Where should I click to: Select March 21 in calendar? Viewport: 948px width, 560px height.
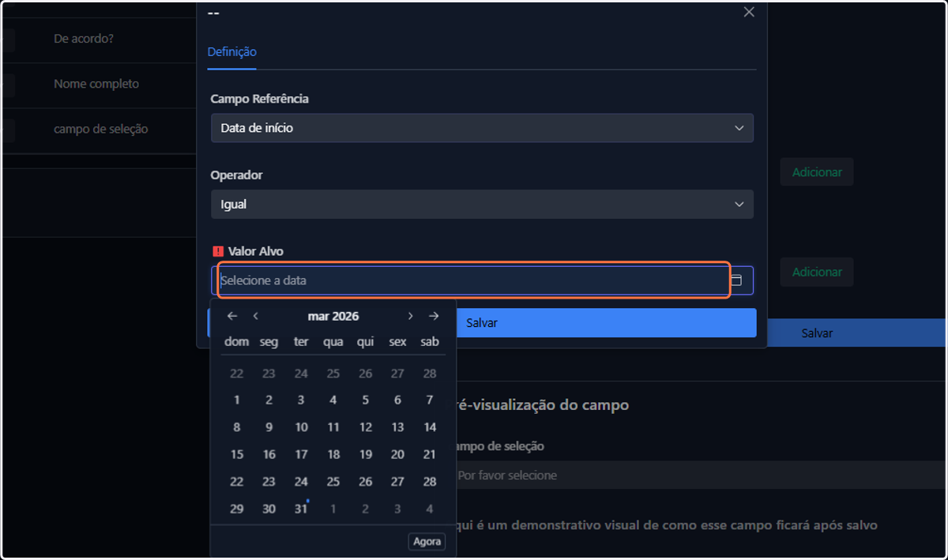click(x=430, y=454)
